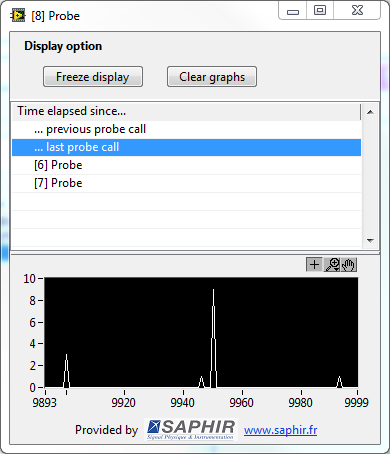Click the 'Provided by' label

[106, 430]
